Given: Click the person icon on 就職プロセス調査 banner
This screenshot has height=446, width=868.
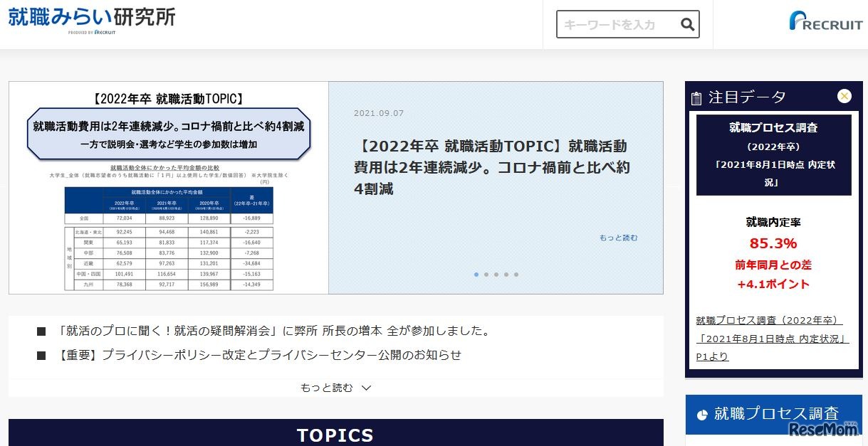Looking at the screenshot, I should point(701,414).
